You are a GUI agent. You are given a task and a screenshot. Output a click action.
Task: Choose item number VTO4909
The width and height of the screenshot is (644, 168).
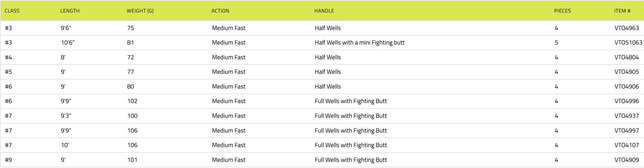tap(626, 160)
